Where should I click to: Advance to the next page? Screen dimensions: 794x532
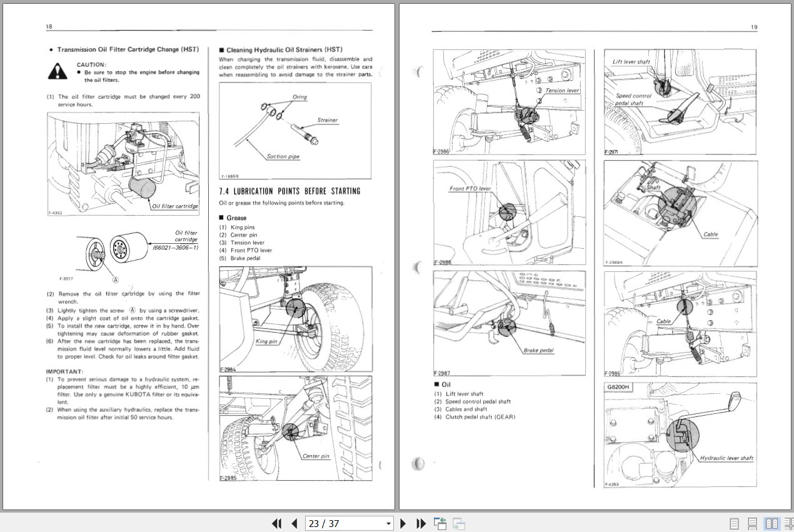pos(403,523)
